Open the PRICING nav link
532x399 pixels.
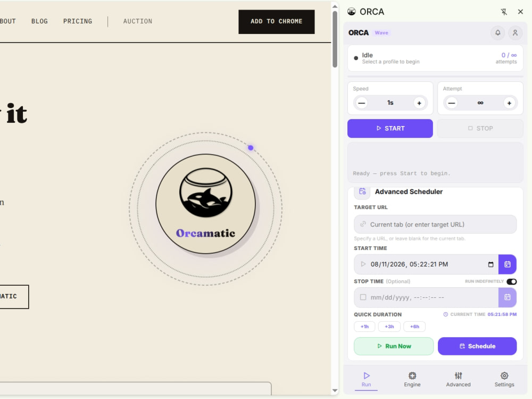tap(77, 21)
